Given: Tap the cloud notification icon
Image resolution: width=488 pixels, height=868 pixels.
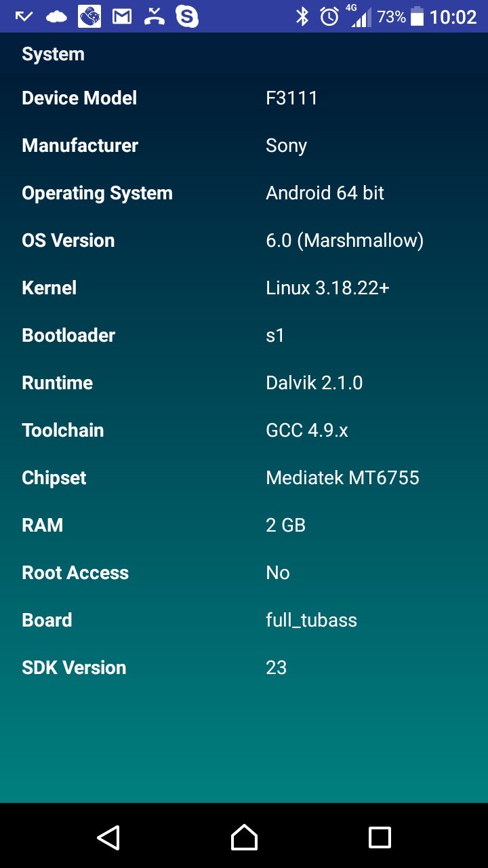Looking at the screenshot, I should (56, 16).
